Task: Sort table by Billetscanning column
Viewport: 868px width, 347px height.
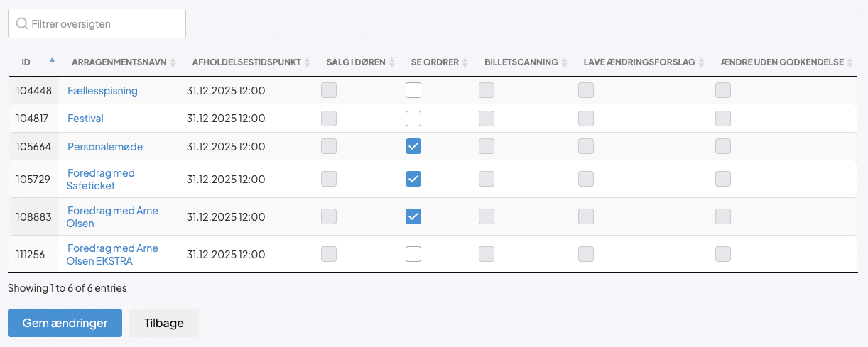Action: (564, 62)
